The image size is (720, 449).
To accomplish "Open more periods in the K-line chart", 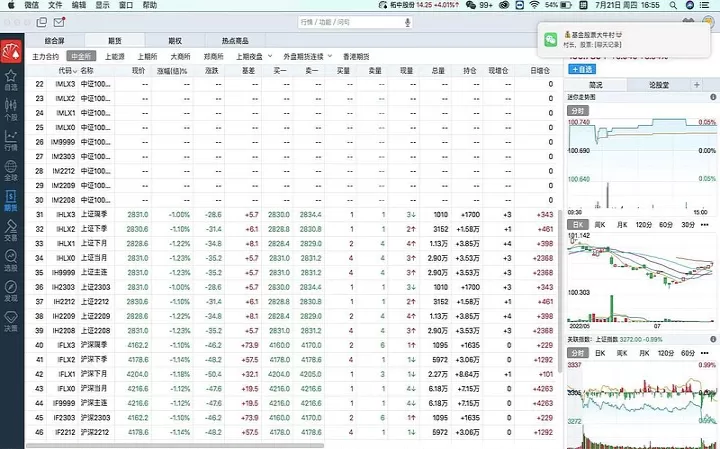I will [x=705, y=224].
